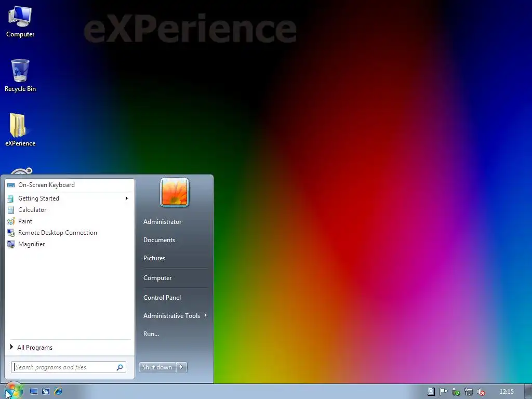Click the Windows Start orb

13,391
